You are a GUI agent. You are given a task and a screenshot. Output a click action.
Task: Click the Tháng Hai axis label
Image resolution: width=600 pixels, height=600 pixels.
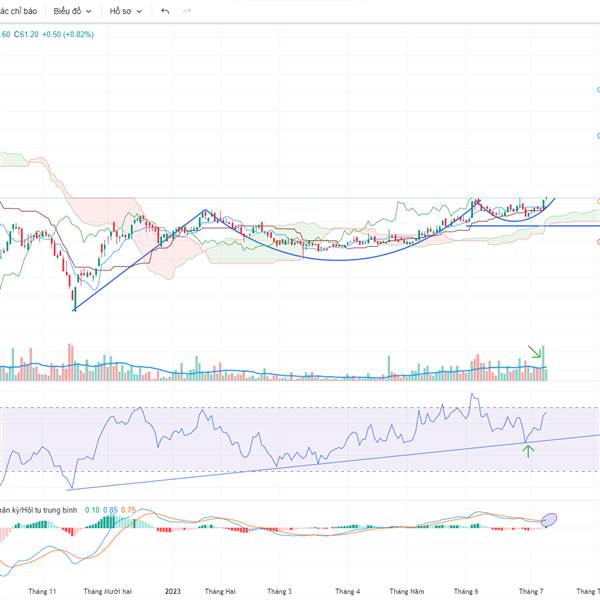point(220,591)
